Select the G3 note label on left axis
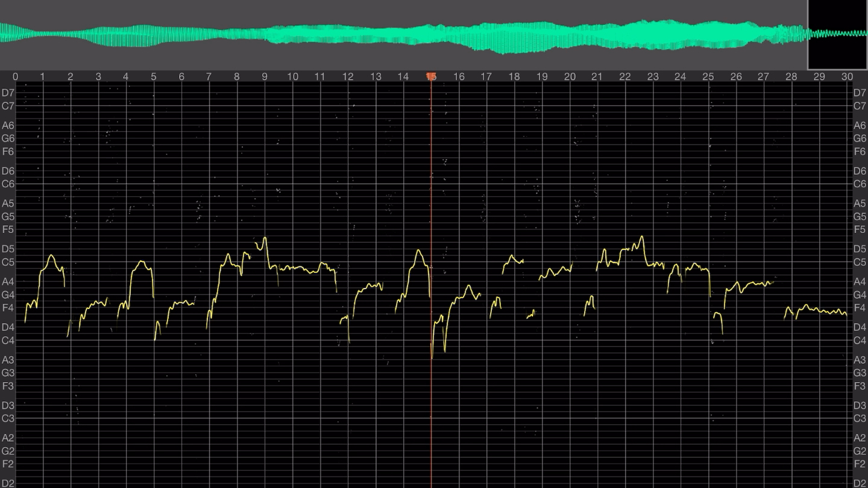The height and width of the screenshot is (488, 868). [8, 373]
